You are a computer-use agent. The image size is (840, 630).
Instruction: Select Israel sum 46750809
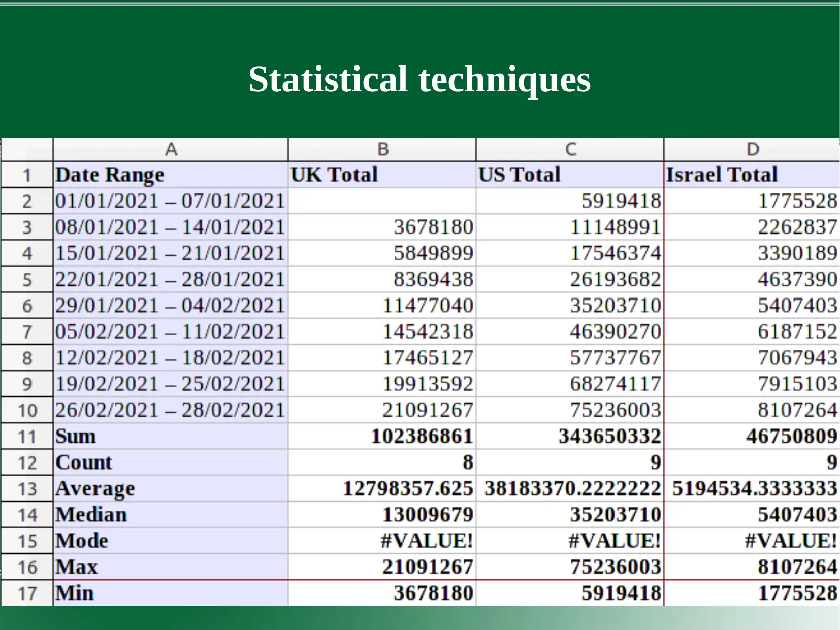(x=752, y=437)
